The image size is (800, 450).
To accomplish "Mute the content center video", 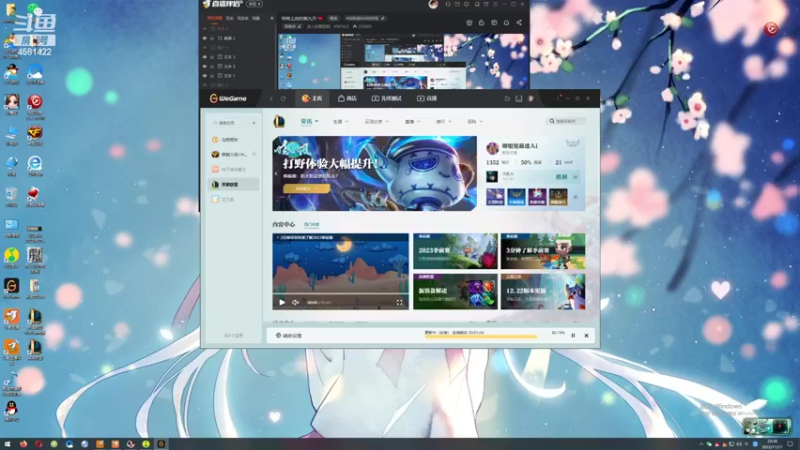I will coord(295,303).
